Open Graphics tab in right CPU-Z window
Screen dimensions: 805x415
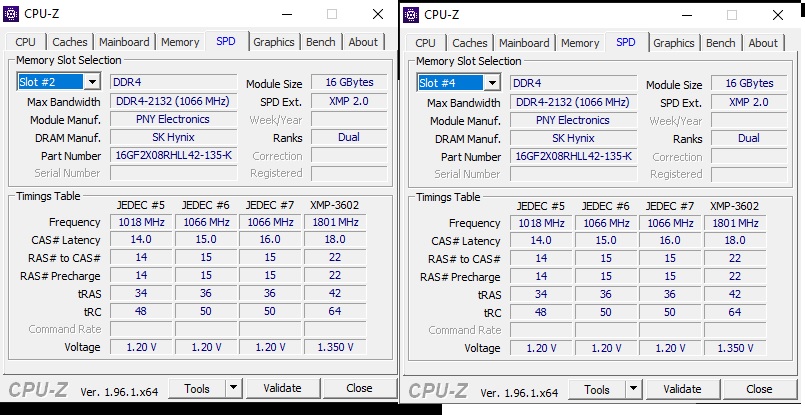pos(674,43)
